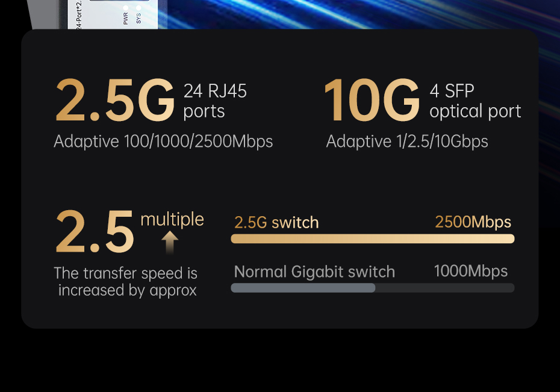Click the "2500Mbps" value
Screen dimensions: 560x392
click(x=473, y=222)
